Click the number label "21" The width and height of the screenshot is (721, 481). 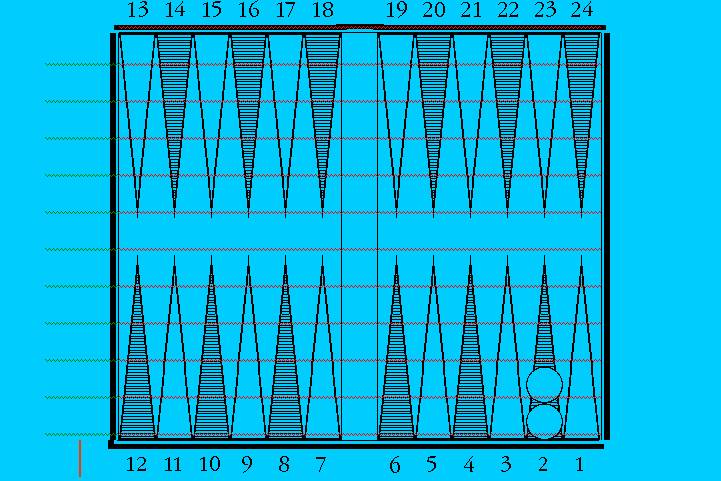[x=470, y=10]
